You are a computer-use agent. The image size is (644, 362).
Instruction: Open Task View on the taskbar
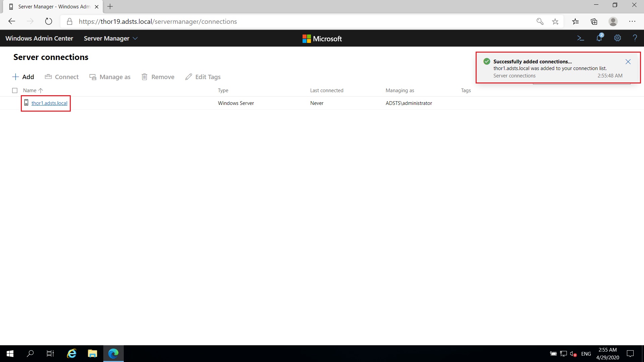50,354
